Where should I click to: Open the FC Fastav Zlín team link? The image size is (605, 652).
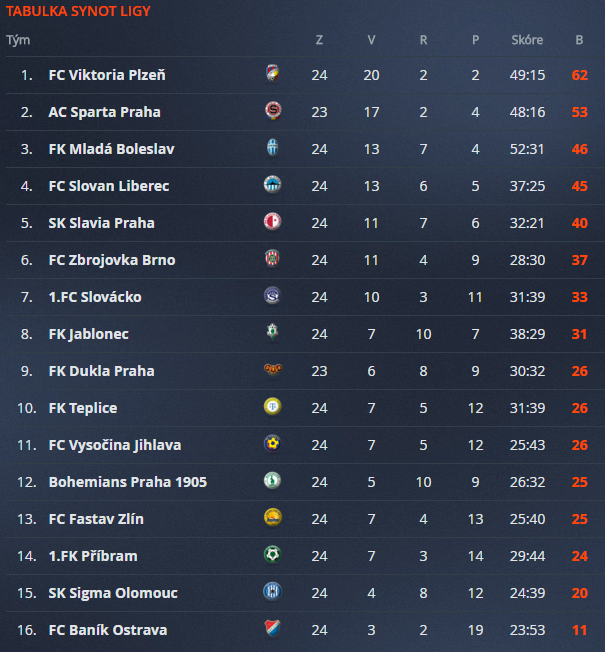point(96,519)
